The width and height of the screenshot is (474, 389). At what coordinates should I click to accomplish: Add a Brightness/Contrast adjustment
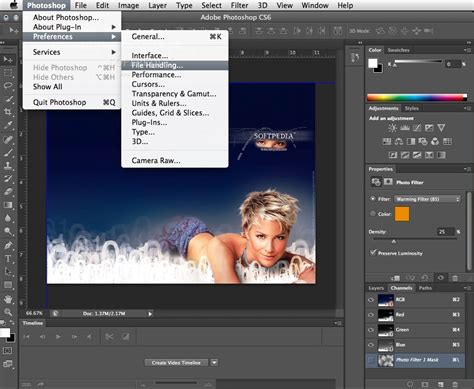pyautogui.click(x=392, y=128)
